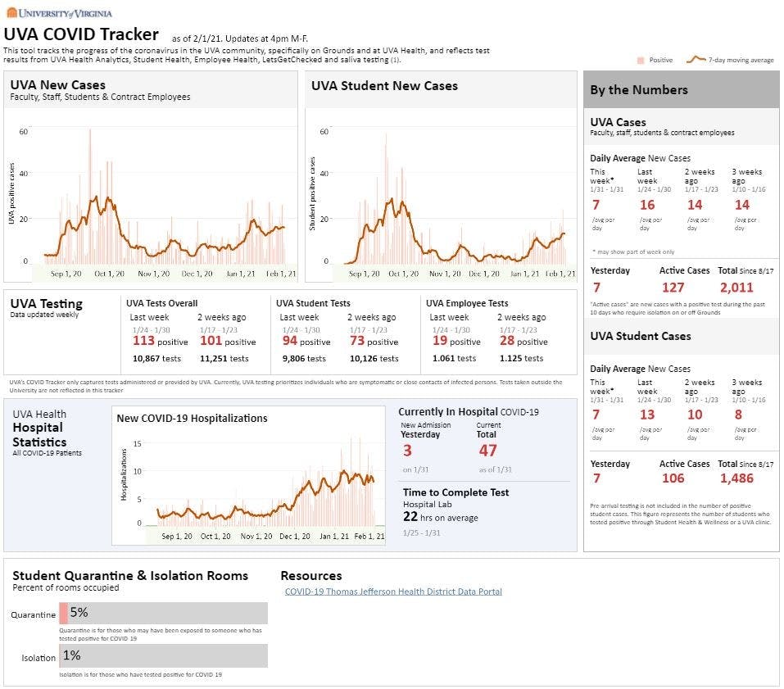Click the 7-day moving average legend line
784x689 pixels.
tap(696, 60)
